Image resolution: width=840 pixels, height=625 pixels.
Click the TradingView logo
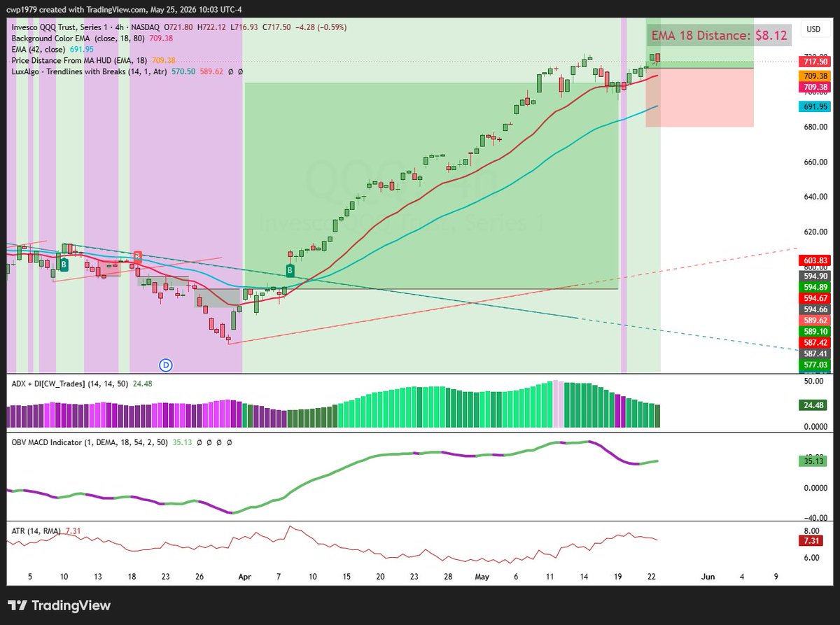[59, 605]
